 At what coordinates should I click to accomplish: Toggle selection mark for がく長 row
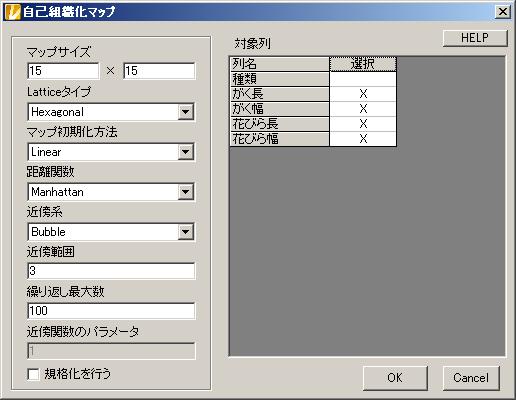pyautogui.click(x=363, y=94)
